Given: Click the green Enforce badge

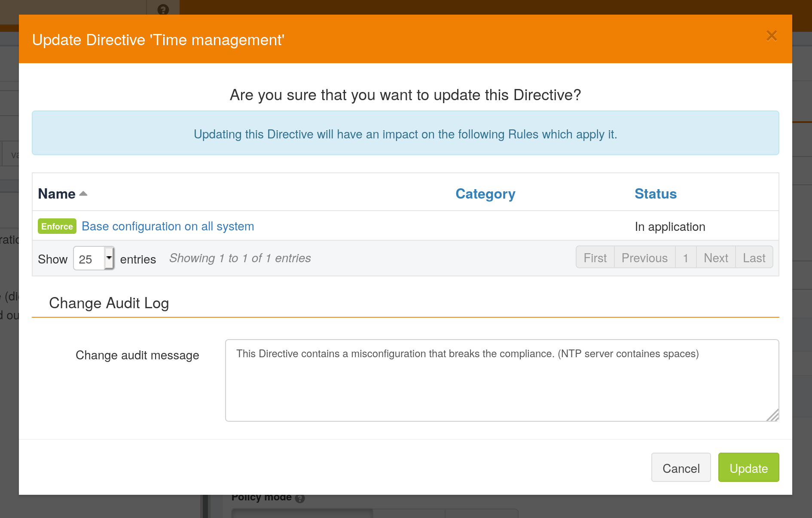Looking at the screenshot, I should 57,227.
